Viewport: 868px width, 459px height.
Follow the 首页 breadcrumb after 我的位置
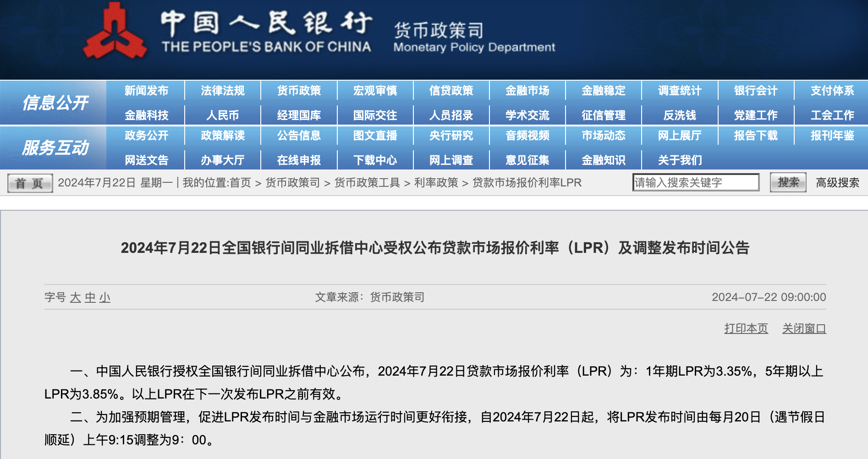pyautogui.click(x=240, y=183)
